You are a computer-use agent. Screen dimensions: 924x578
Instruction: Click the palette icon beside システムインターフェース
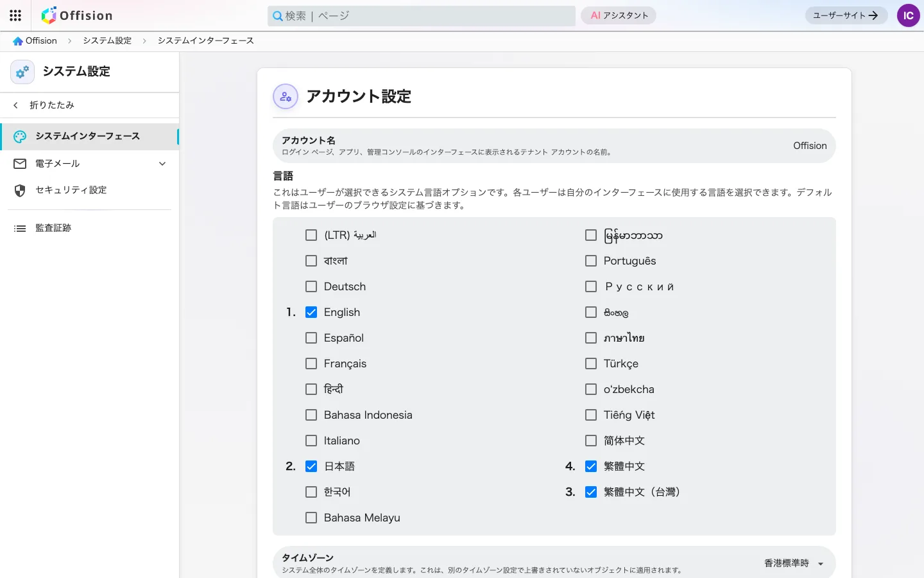coord(20,136)
